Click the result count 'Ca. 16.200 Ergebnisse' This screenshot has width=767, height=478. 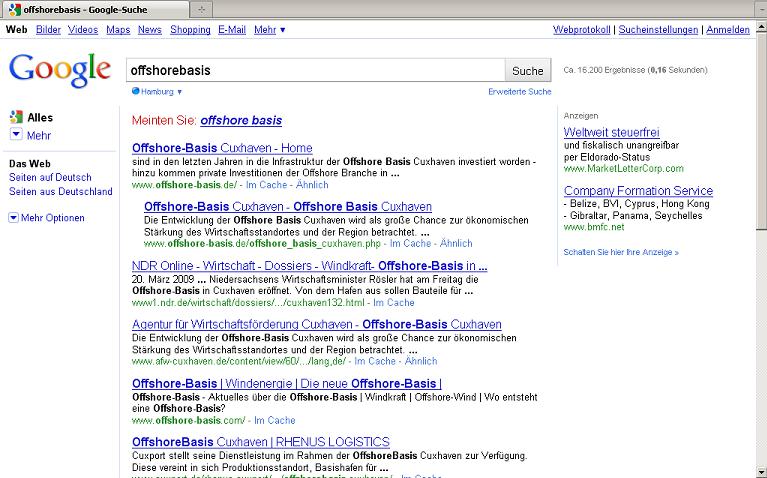[x=604, y=70]
